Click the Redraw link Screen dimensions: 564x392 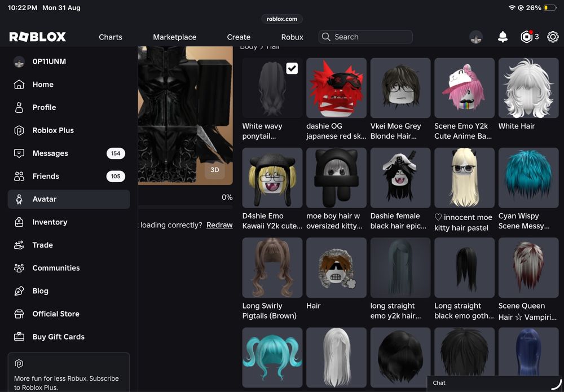(x=219, y=225)
